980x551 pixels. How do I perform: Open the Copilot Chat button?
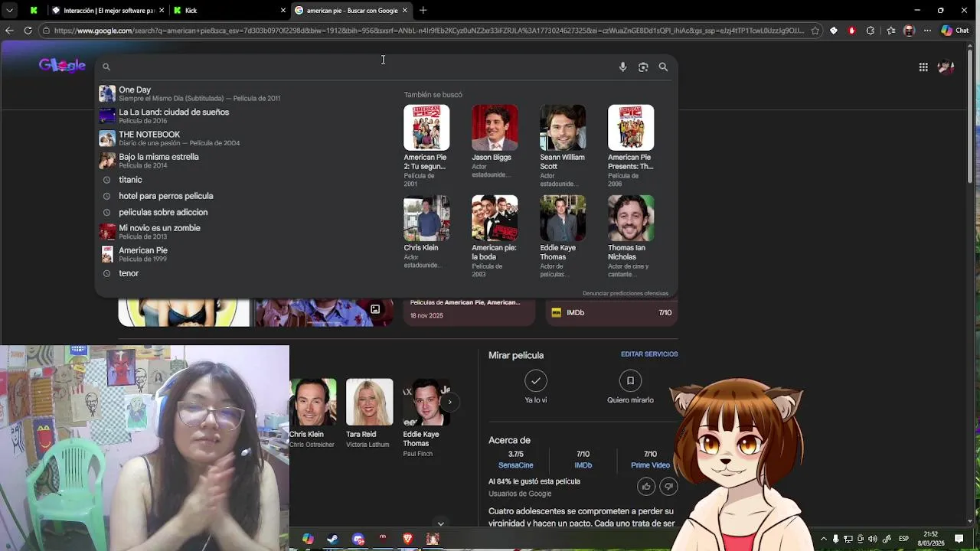click(x=955, y=31)
